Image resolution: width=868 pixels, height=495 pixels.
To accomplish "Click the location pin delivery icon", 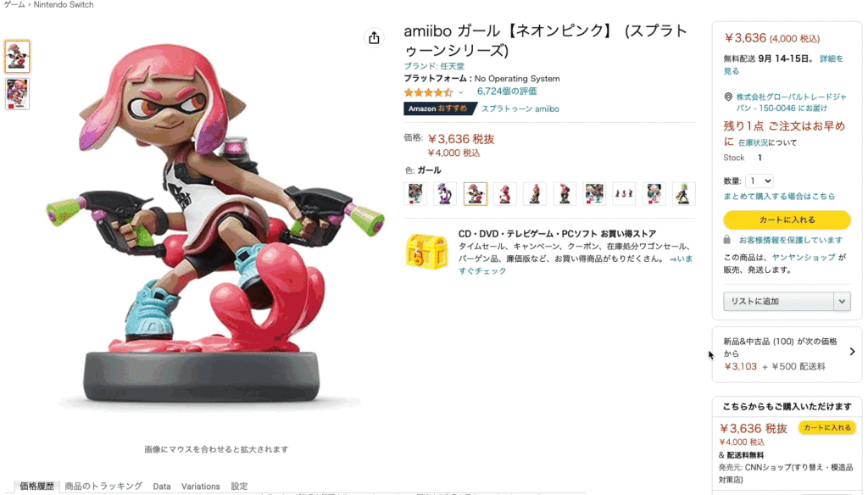I will tap(728, 97).
